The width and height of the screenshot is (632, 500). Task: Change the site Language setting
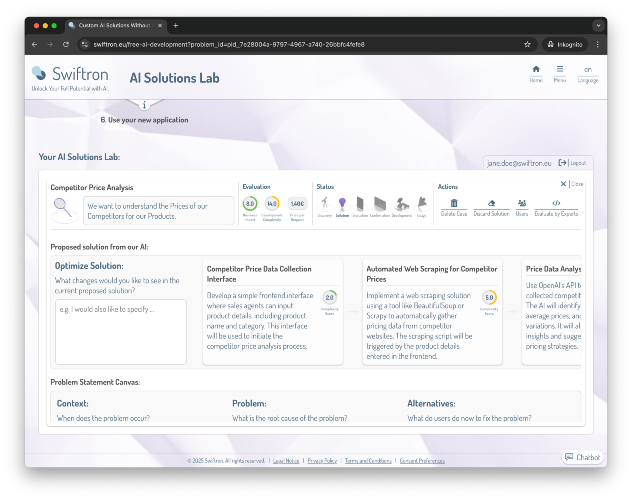pos(588,74)
